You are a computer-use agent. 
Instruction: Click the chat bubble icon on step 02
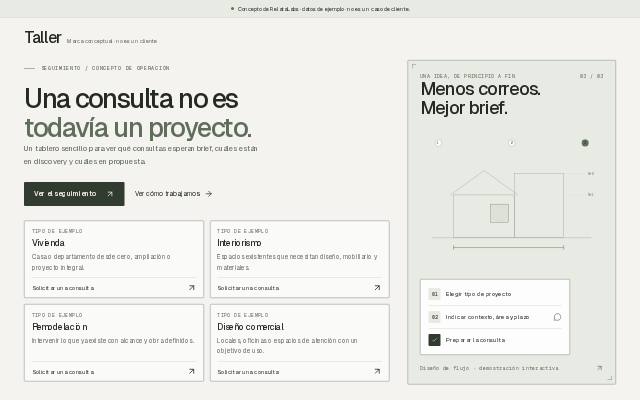[x=557, y=317]
